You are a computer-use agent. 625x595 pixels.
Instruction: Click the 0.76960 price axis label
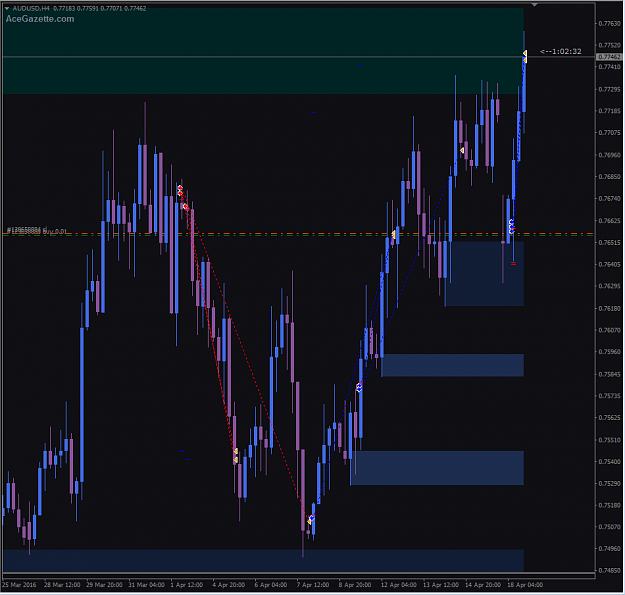(609, 155)
